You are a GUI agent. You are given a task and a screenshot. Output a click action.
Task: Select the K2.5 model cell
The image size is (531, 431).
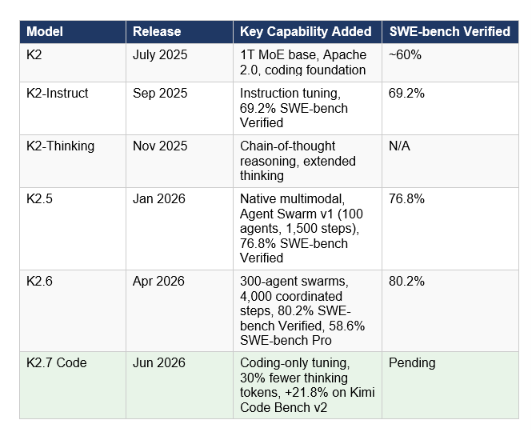tap(72, 229)
